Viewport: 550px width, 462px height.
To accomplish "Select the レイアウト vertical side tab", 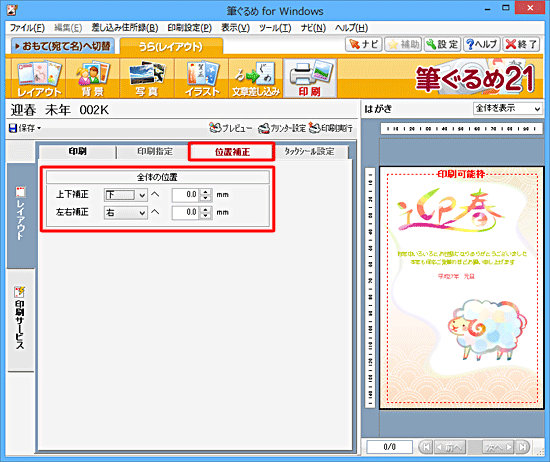I will (x=20, y=215).
